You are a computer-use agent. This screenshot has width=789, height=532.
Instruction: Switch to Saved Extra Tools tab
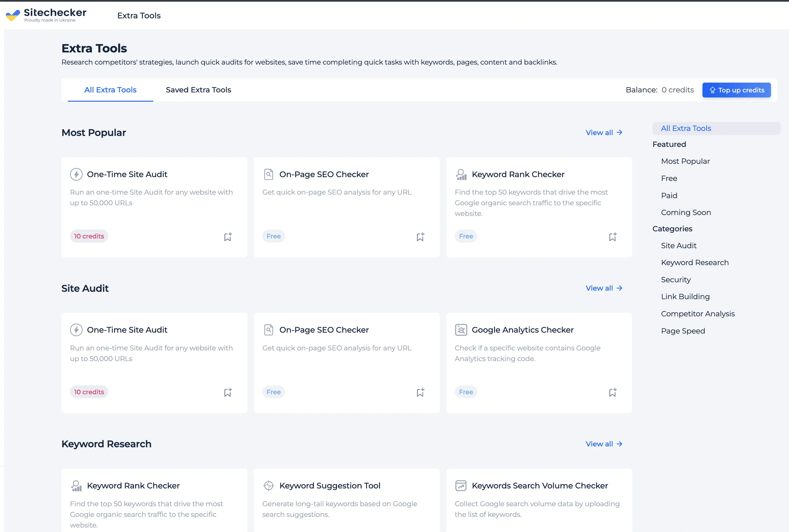198,90
